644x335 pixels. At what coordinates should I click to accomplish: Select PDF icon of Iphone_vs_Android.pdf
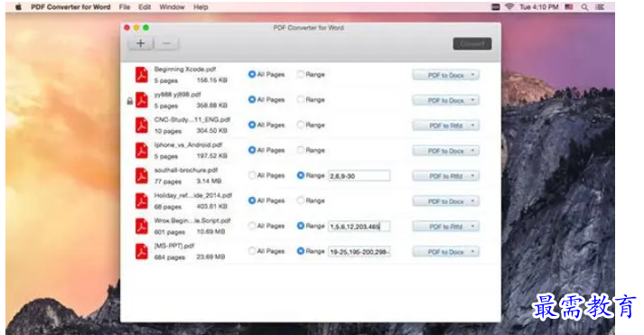tap(142, 151)
